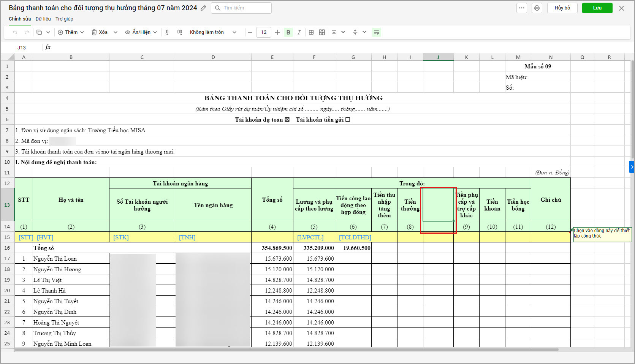Click the =[TCLĐTHĐ] formula cell

click(x=353, y=237)
